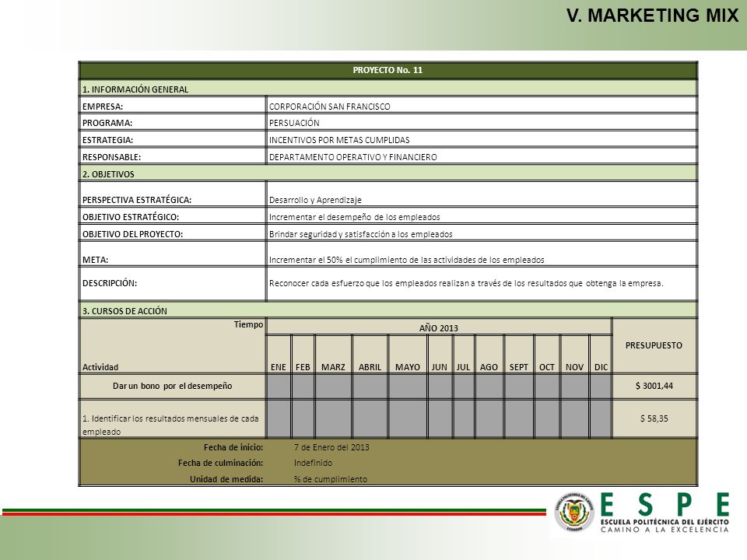Select the ABRIL month column header
The image size is (747, 560).
(x=370, y=355)
